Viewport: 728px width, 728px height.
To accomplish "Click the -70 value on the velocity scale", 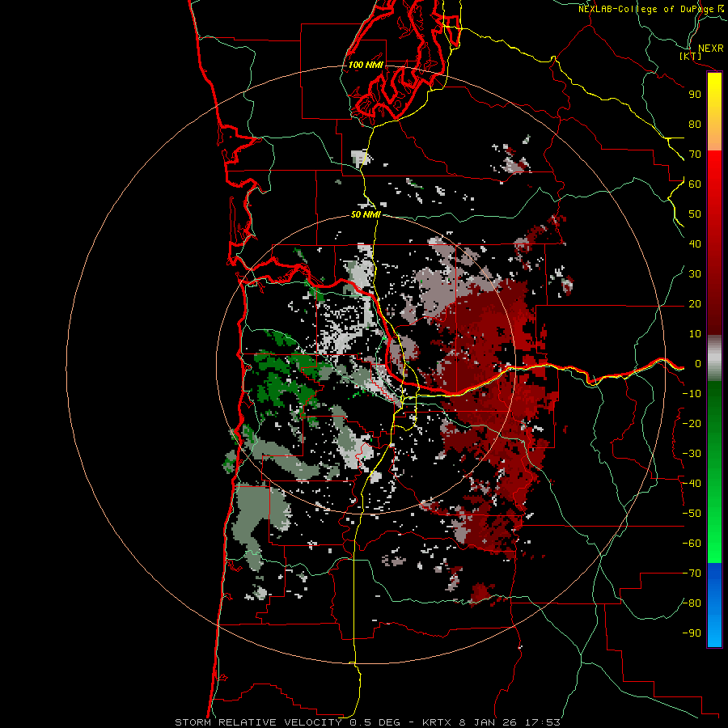I will pyautogui.click(x=692, y=574).
